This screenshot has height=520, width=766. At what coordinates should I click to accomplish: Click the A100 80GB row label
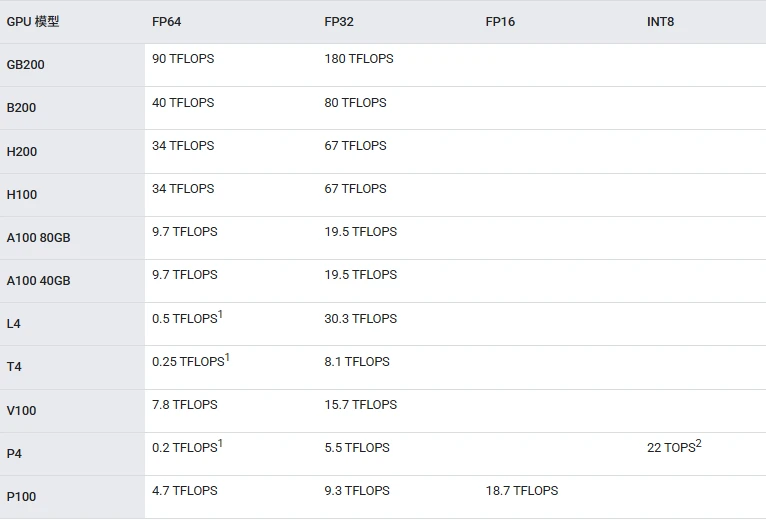tap(39, 238)
